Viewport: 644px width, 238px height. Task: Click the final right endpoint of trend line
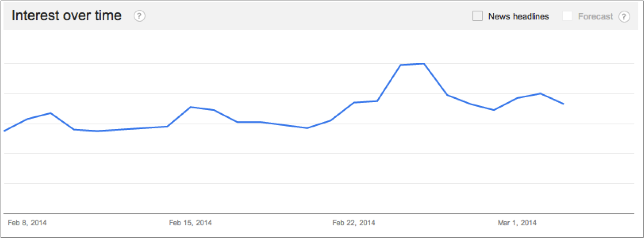pyautogui.click(x=563, y=104)
